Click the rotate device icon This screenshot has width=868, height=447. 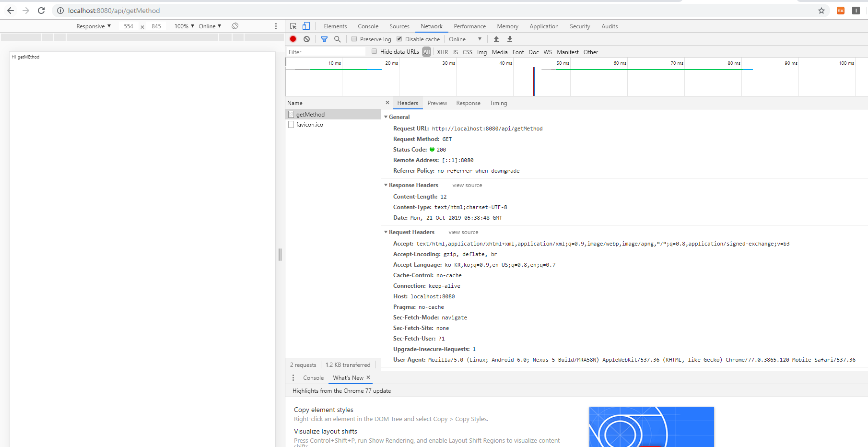[235, 26]
